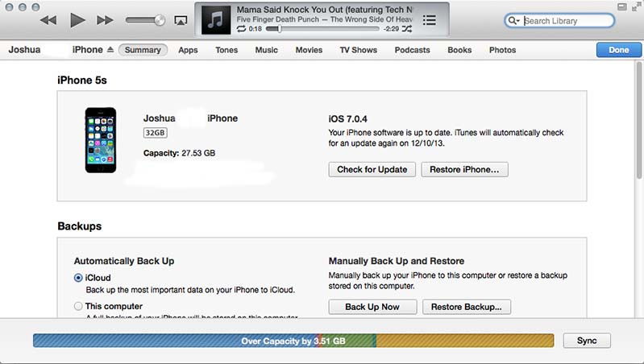
Task: Click the Joshua library label
Action: point(24,50)
